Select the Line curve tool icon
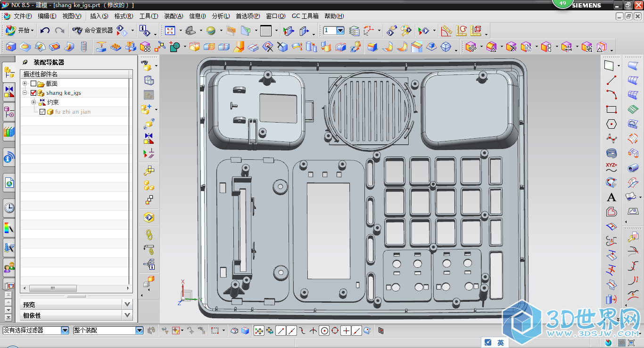The height and width of the screenshot is (348, 644). [x=611, y=80]
